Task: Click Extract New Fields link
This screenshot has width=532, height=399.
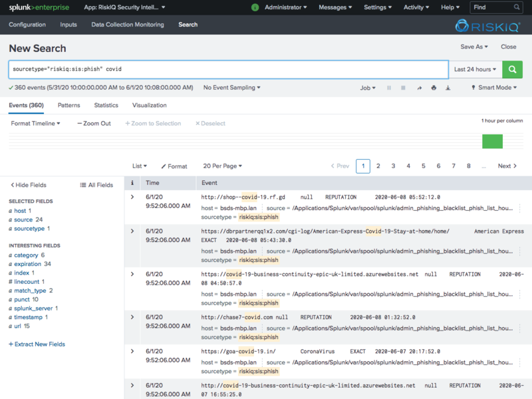Action: (37, 344)
